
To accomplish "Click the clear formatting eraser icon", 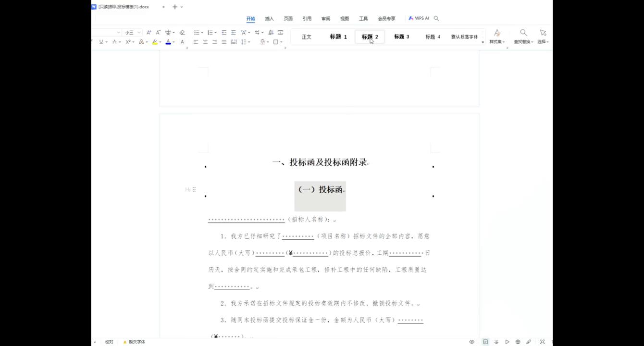I will 182,32.
